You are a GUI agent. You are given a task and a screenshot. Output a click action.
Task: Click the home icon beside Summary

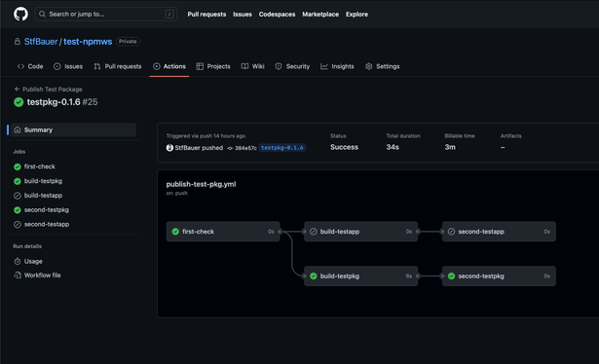pos(18,129)
